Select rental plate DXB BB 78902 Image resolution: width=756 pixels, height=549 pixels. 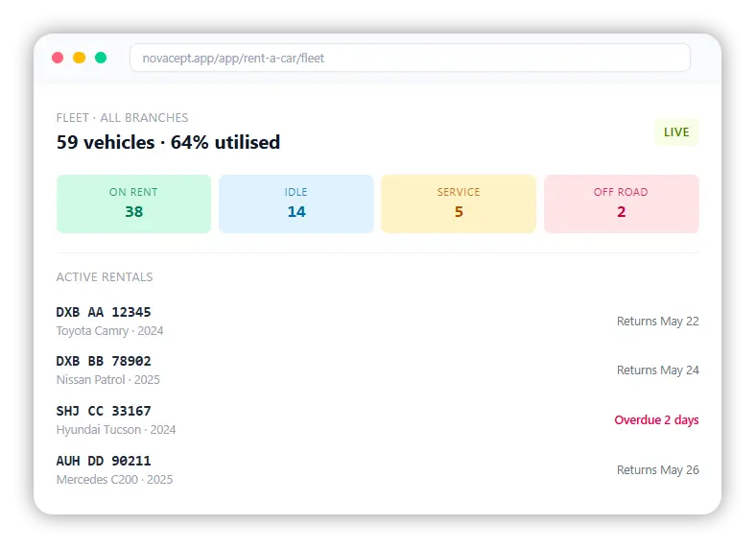[104, 361]
